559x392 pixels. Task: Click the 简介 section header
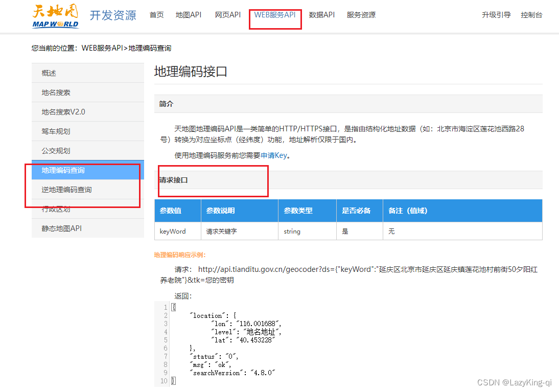[x=348, y=104]
